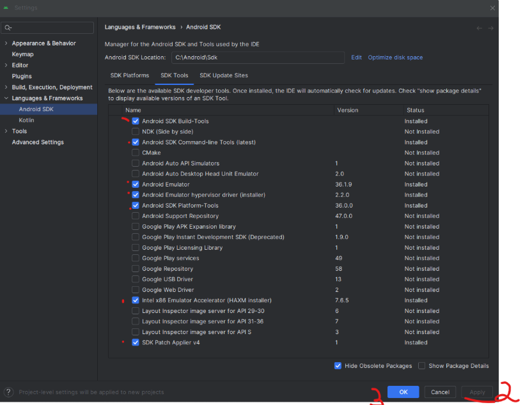
Task: Expand the Appearance & Behavior section
Action: (6, 43)
